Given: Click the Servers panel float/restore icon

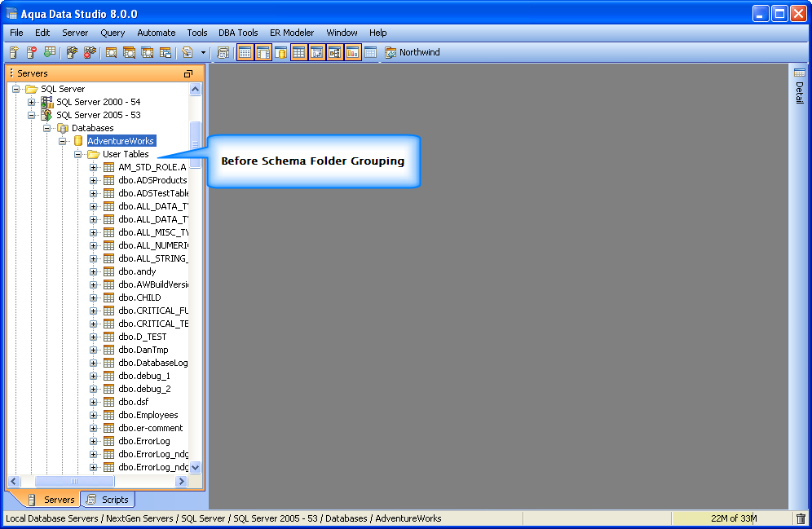Looking at the screenshot, I should pyautogui.click(x=188, y=73).
